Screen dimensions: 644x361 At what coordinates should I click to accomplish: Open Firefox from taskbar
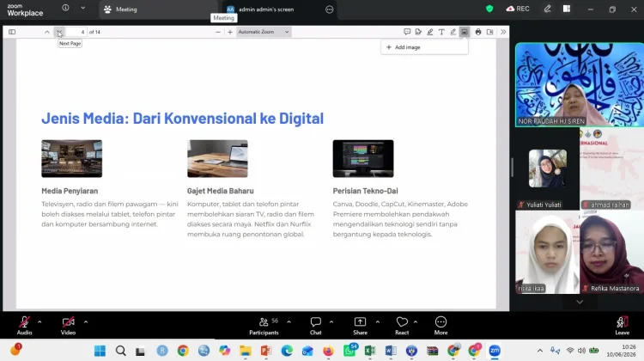328,351
